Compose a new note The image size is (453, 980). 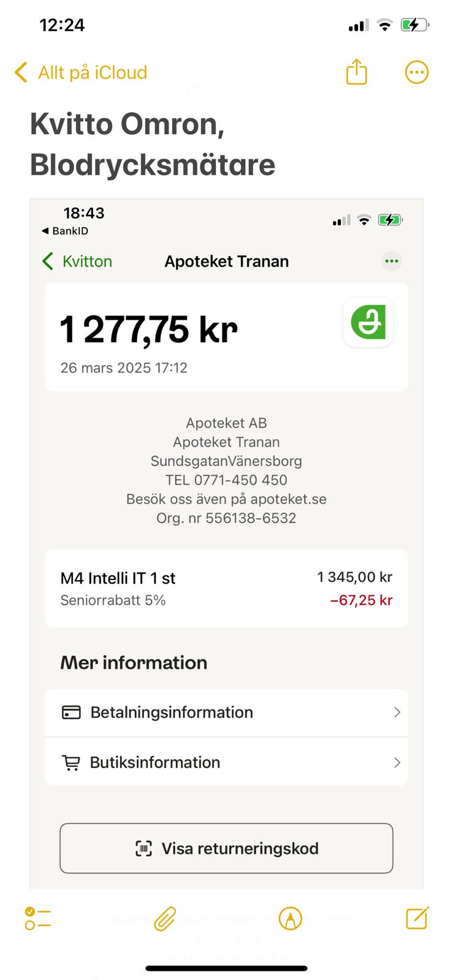pos(417,918)
